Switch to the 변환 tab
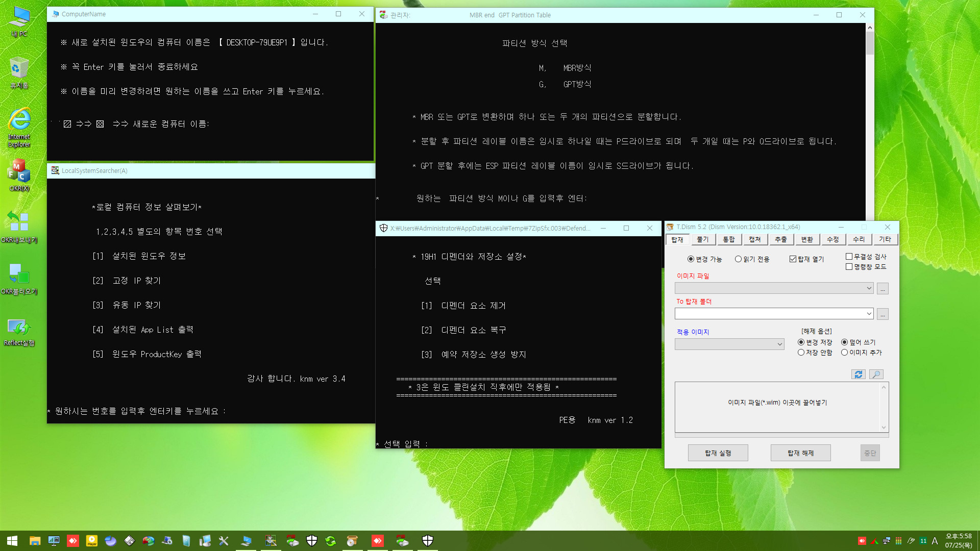 coord(807,239)
